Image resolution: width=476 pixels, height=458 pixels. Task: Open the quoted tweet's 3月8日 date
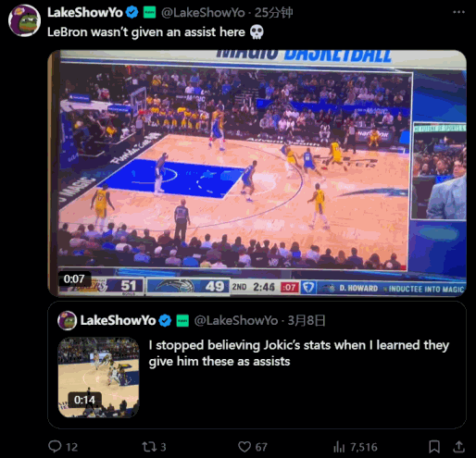pos(307,321)
